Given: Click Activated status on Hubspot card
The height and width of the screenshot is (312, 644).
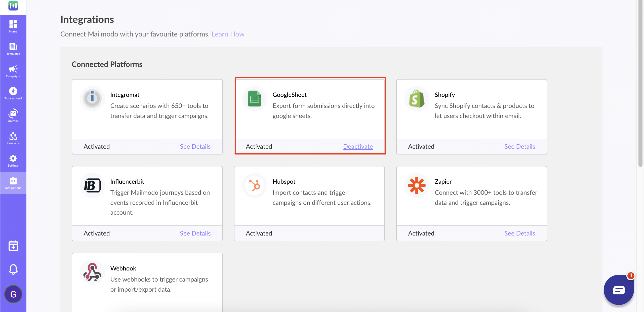Looking at the screenshot, I should 259,233.
